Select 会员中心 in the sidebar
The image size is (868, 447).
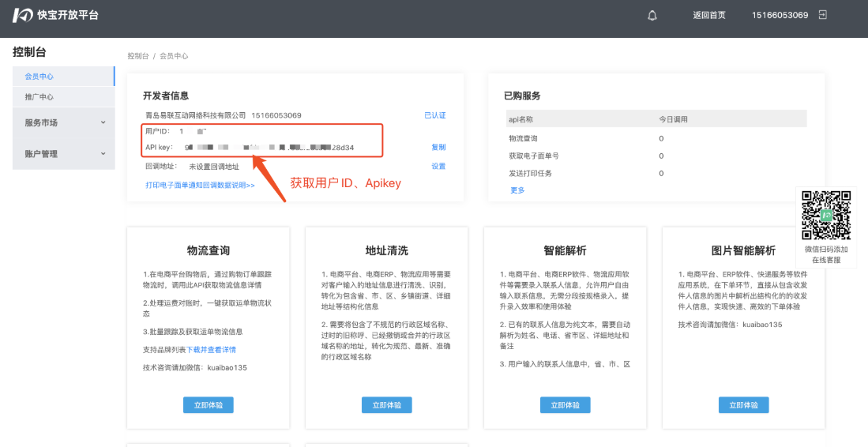tap(39, 77)
